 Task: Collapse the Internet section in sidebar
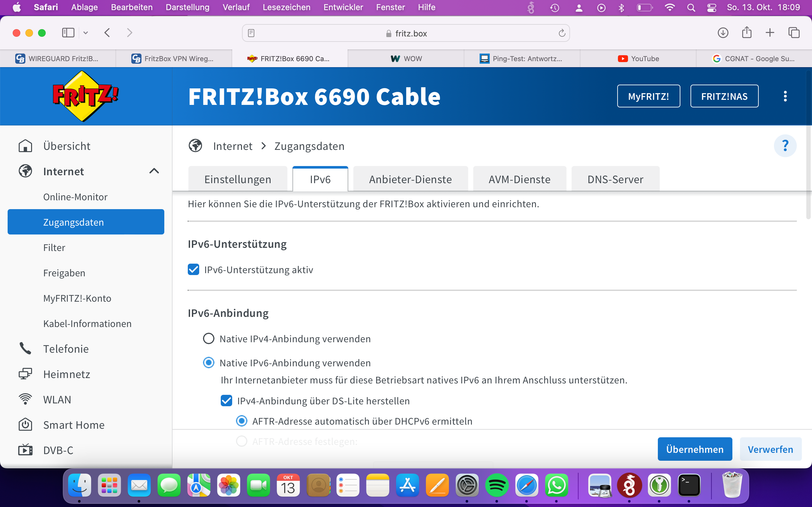(x=154, y=171)
